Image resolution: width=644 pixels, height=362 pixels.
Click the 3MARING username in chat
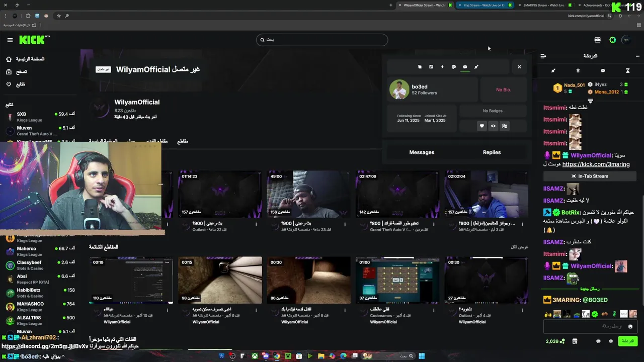(566, 300)
